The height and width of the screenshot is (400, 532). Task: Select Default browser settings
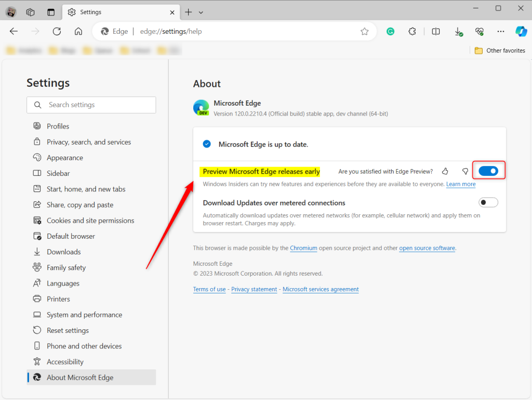tap(91, 236)
